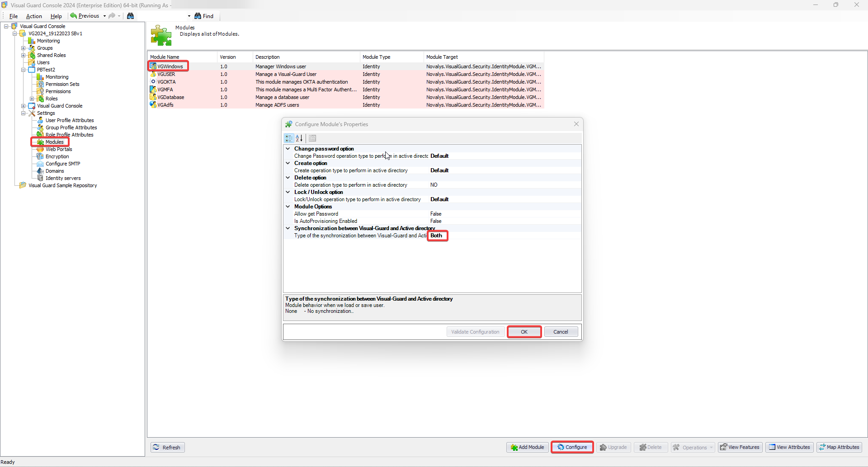Expand the PBTest2 tree node
The image size is (868, 467).
coord(23,69)
